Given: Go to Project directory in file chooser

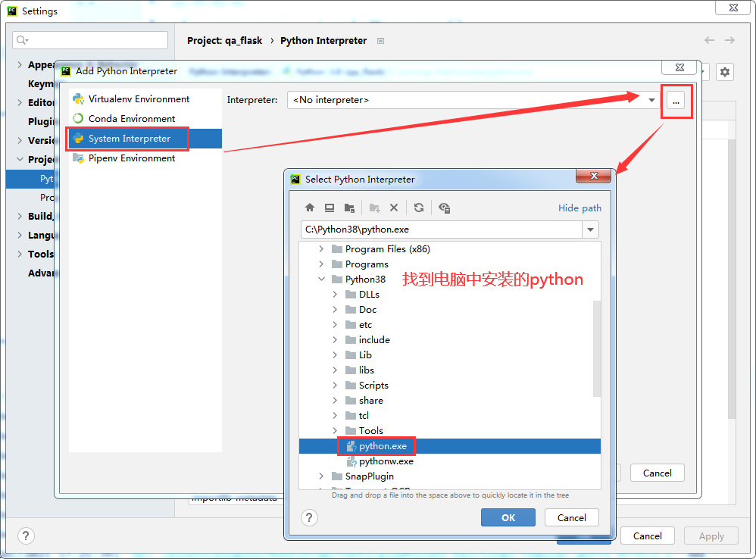Looking at the screenshot, I should pos(349,208).
